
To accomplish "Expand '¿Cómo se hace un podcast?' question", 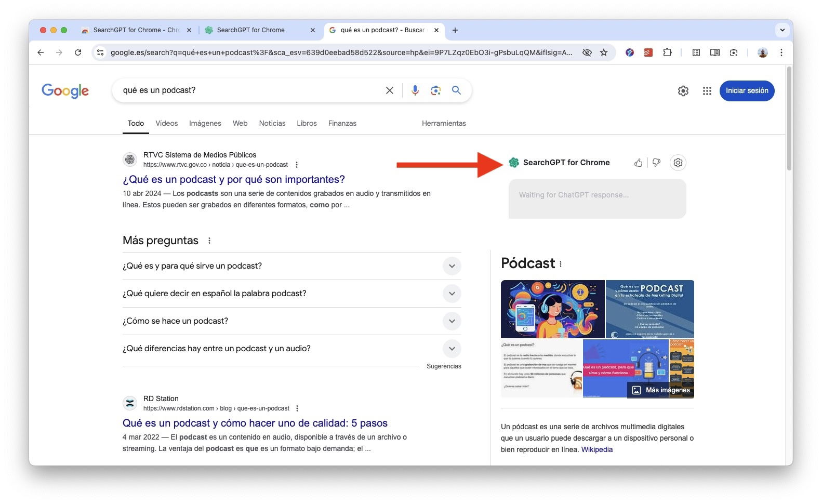I will point(292,321).
